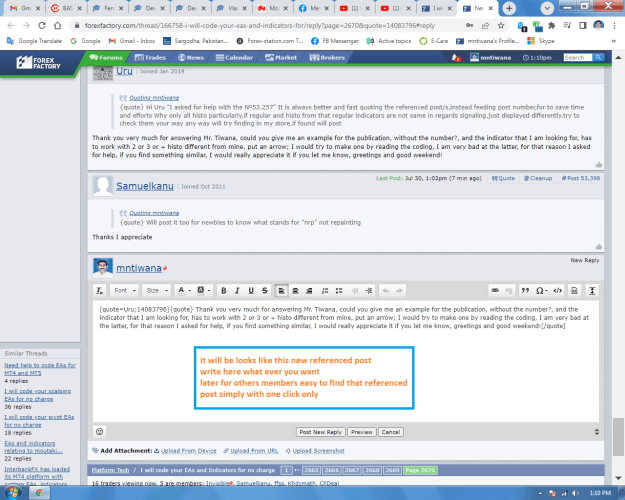Open Brokers tab

tap(327, 57)
